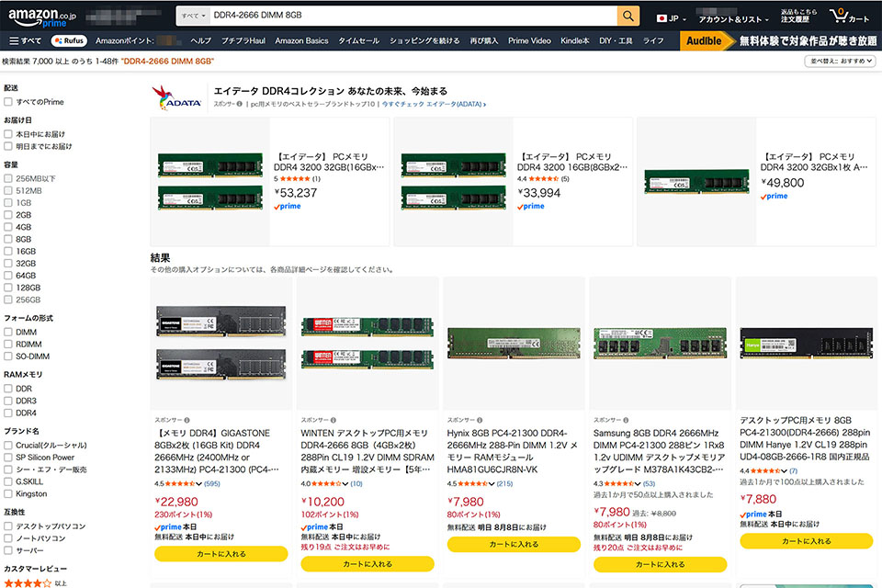Open the hamburger menu すべて

coord(26,40)
